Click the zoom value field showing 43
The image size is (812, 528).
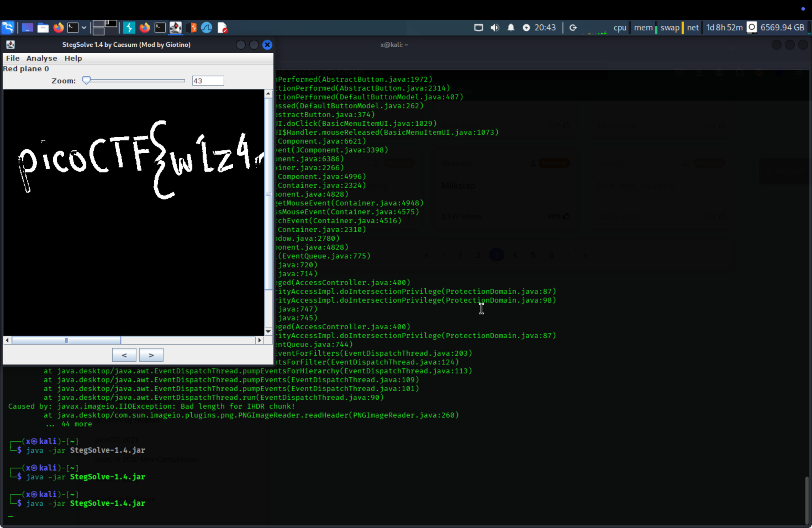click(x=208, y=81)
